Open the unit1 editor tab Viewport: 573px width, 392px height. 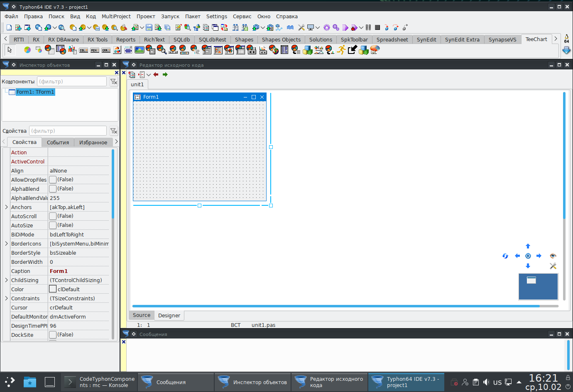[x=137, y=85]
